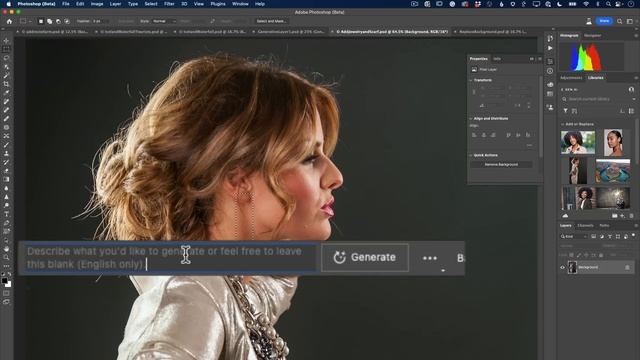The image size is (640, 360).
Task: Open the Filter menu
Action: click(169, 4)
